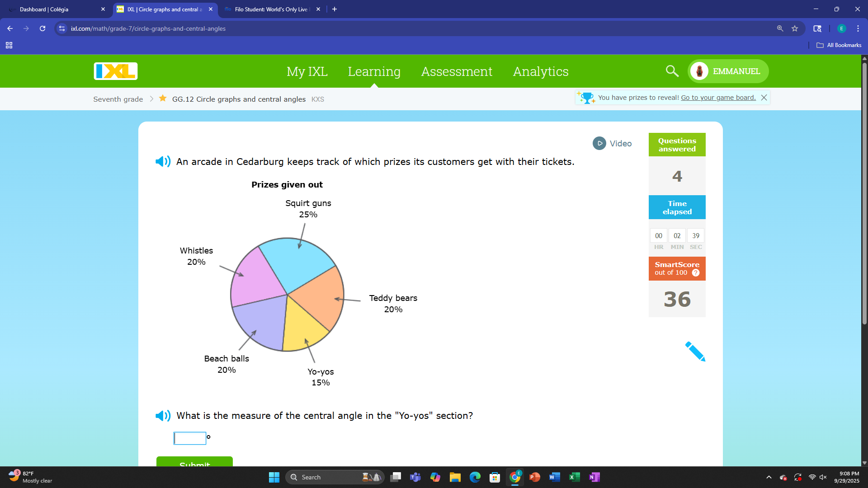This screenshot has width=868, height=488.
Task: Click the Go to your game board link
Action: coord(718,98)
